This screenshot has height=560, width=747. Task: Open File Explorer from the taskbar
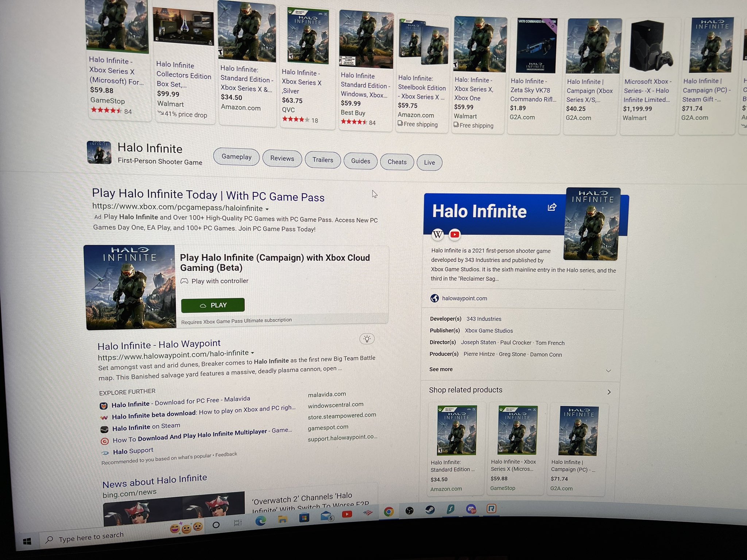[x=283, y=519]
